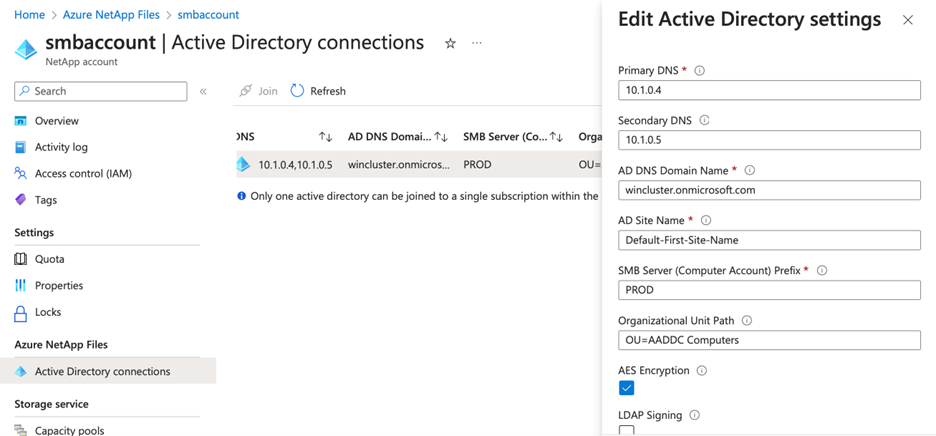Open the Azure NetApp Files breadcrumb
Viewport: 936px width, 436px height.
pyautogui.click(x=111, y=15)
